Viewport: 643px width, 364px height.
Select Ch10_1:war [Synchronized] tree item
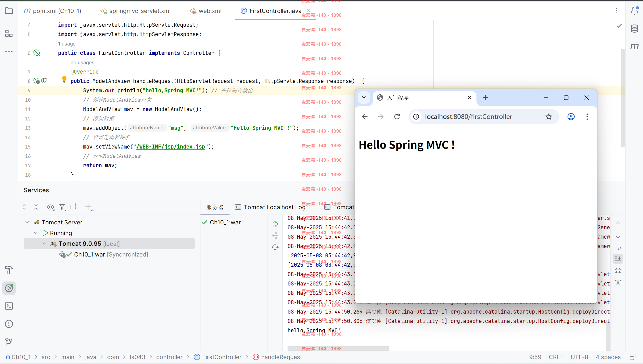(x=103, y=254)
